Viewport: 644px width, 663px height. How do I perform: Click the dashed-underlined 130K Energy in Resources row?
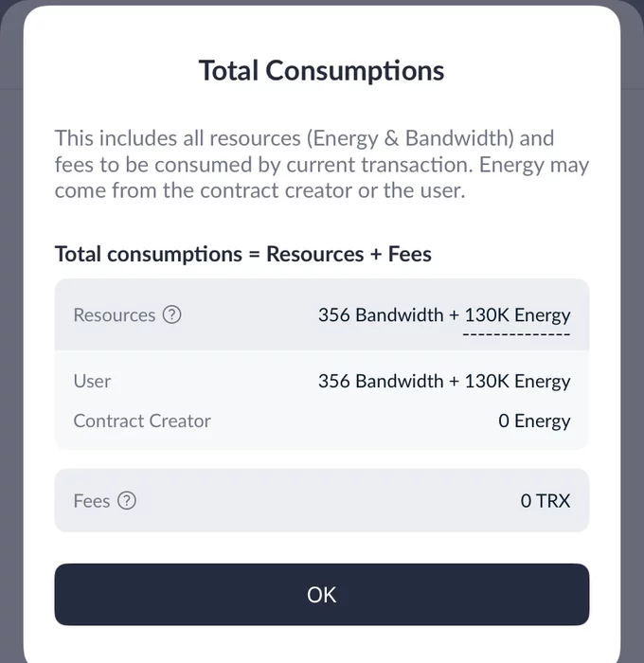(x=516, y=316)
